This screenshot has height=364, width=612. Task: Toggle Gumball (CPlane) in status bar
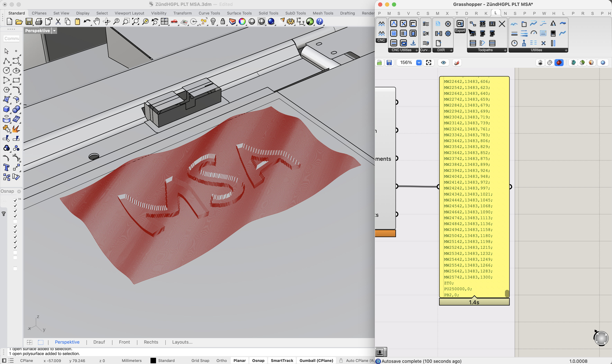click(x=316, y=360)
